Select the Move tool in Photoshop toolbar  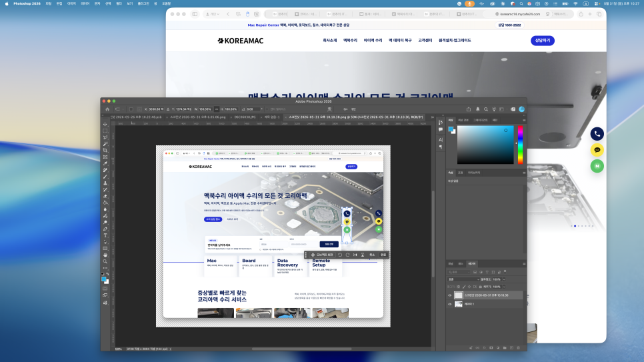pyautogui.click(x=105, y=124)
